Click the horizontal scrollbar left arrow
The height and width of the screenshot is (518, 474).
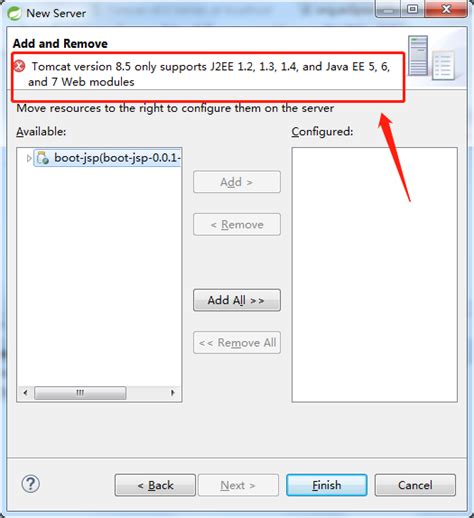point(25,393)
